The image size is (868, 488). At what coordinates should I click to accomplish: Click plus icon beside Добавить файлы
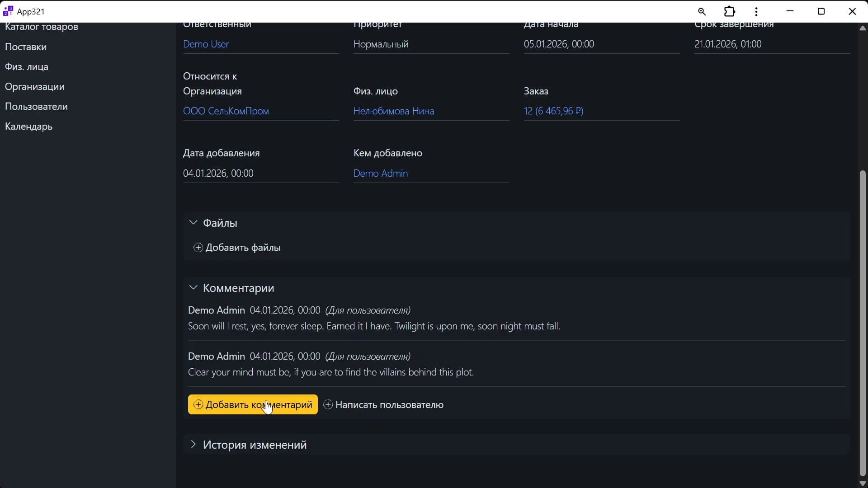198,248
